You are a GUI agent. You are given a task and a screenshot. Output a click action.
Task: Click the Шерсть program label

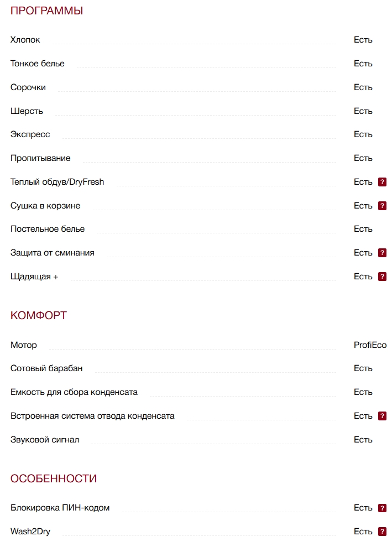click(27, 111)
